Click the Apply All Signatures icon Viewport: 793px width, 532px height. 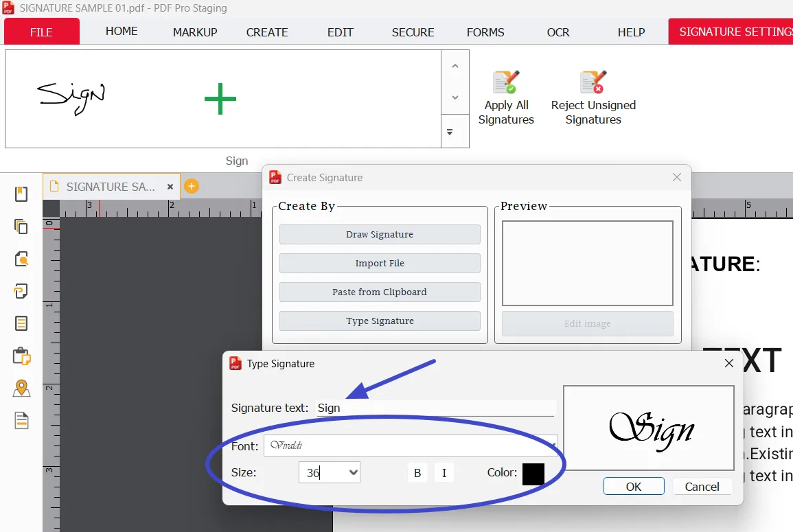click(506, 82)
